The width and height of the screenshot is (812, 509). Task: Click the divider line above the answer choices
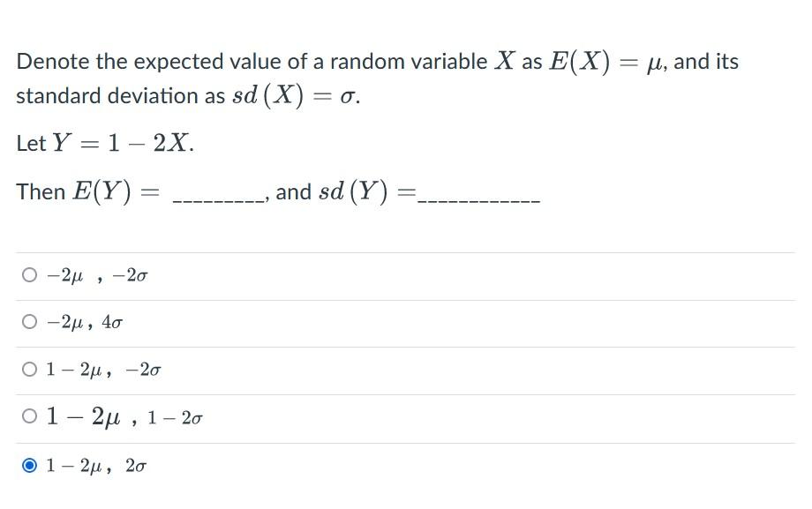tap(406, 251)
